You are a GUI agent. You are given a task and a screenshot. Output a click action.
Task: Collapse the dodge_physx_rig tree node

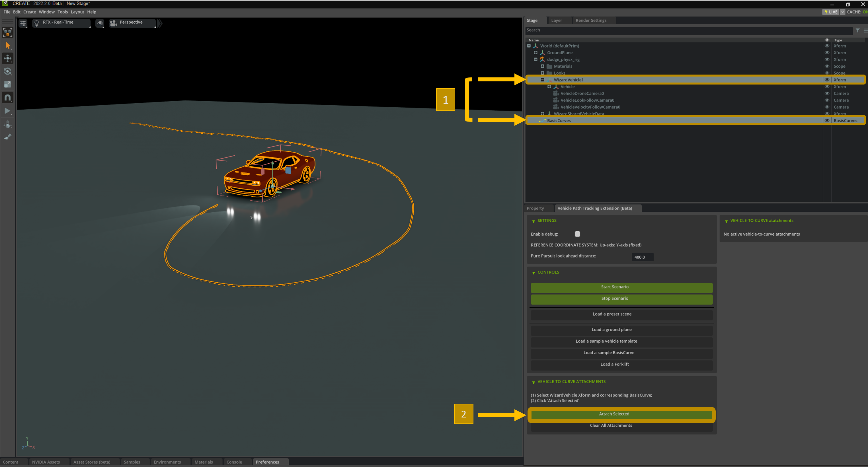click(x=535, y=59)
